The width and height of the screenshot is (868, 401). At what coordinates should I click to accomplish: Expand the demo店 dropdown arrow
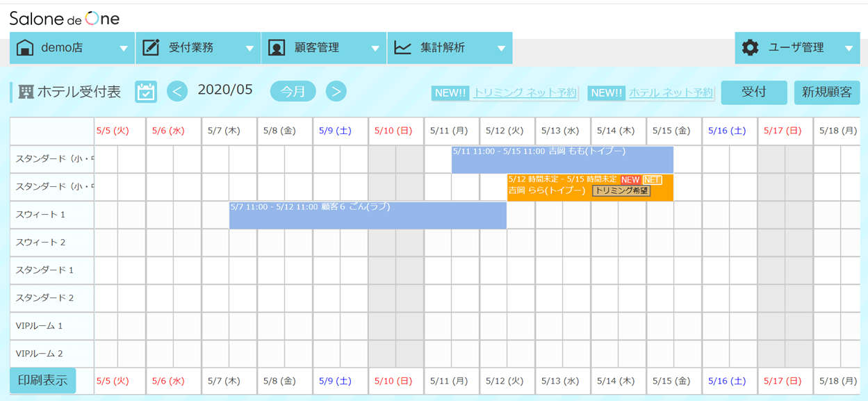tap(124, 49)
